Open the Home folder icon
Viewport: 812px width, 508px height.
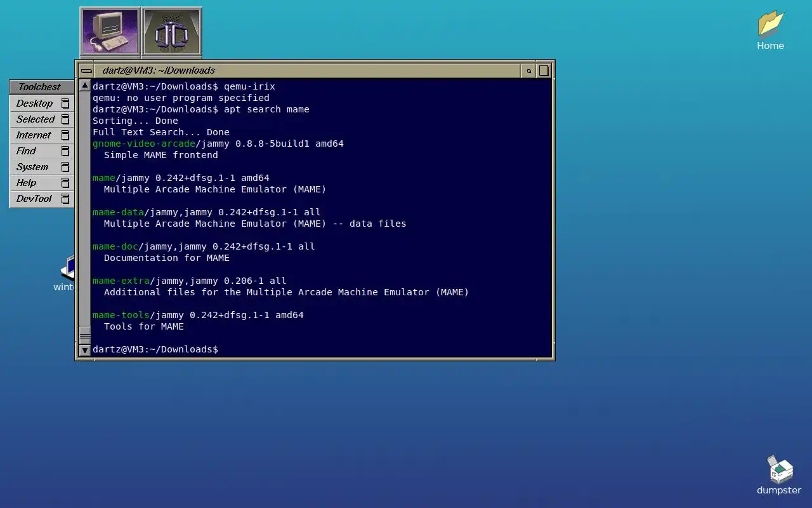click(770, 30)
